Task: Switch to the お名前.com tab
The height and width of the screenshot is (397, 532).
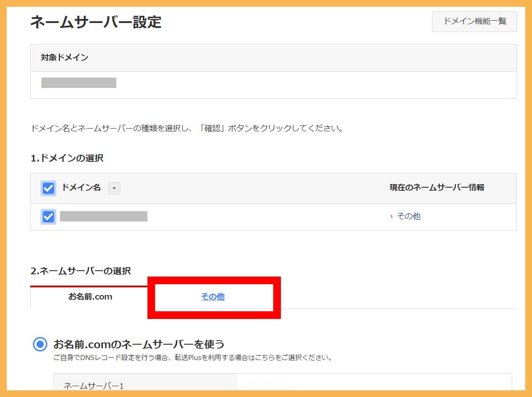Action: pyautogui.click(x=90, y=297)
